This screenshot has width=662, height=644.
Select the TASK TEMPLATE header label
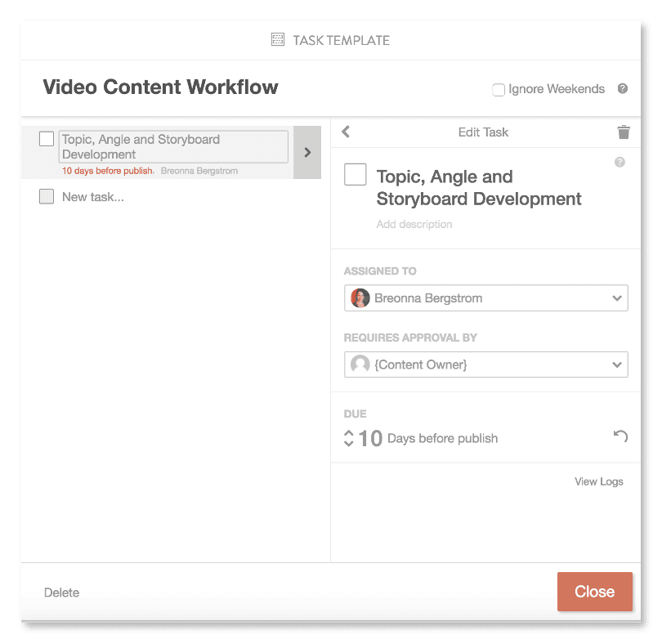(341, 39)
